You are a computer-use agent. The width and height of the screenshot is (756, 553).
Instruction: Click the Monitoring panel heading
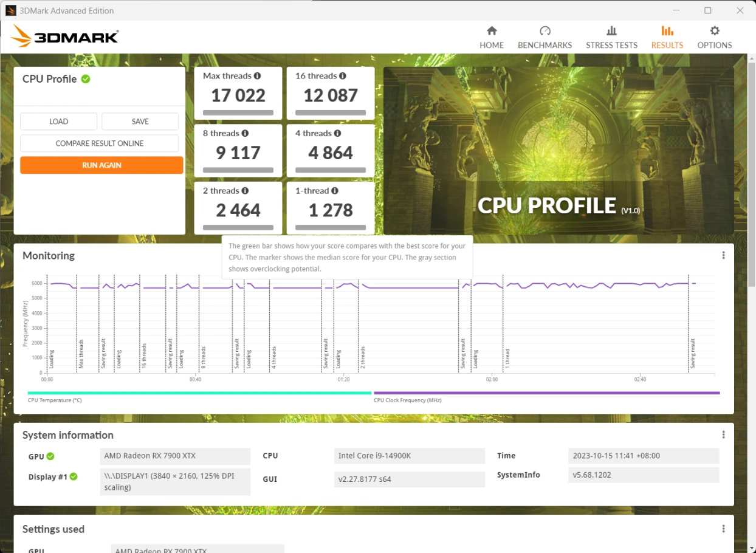click(x=49, y=255)
